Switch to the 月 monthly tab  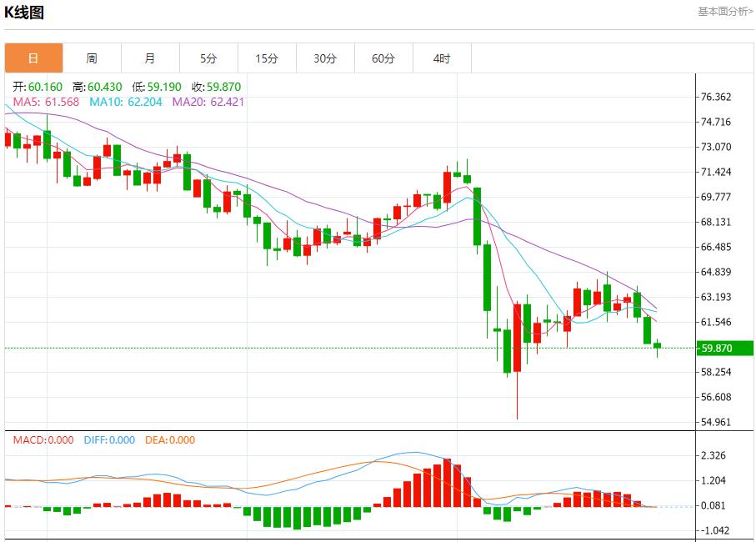pyautogui.click(x=150, y=58)
